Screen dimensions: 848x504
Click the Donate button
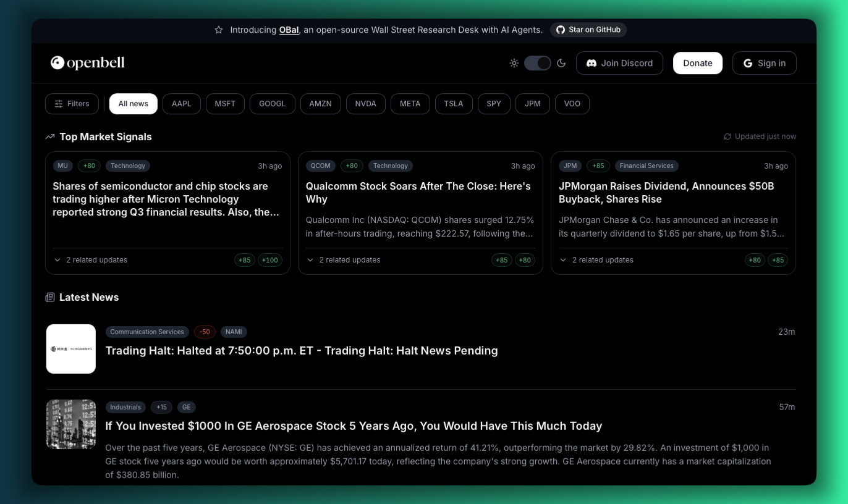698,63
